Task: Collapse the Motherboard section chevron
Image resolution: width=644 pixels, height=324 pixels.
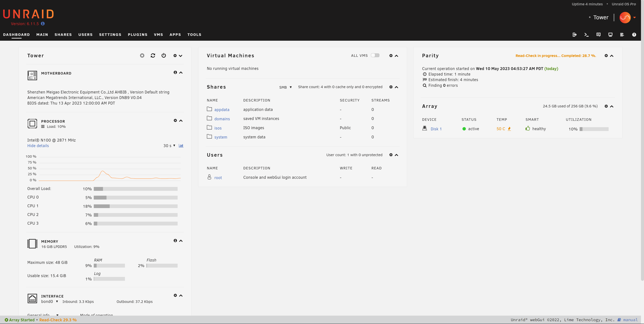Action: click(x=181, y=72)
